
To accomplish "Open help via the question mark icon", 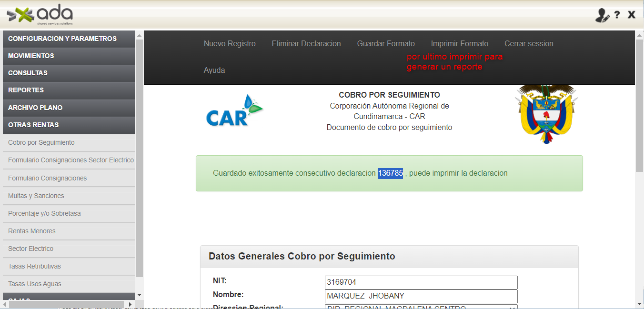I will point(617,15).
